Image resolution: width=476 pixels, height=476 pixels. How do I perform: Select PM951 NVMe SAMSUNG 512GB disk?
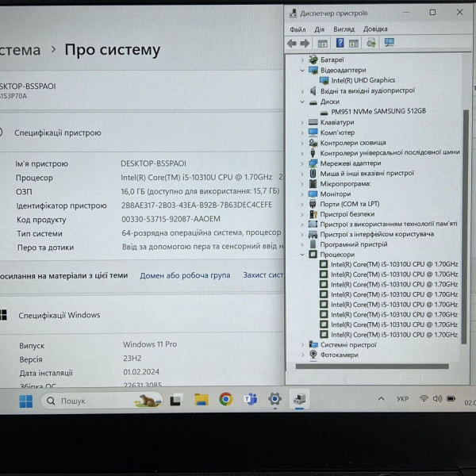pyautogui.click(x=378, y=111)
